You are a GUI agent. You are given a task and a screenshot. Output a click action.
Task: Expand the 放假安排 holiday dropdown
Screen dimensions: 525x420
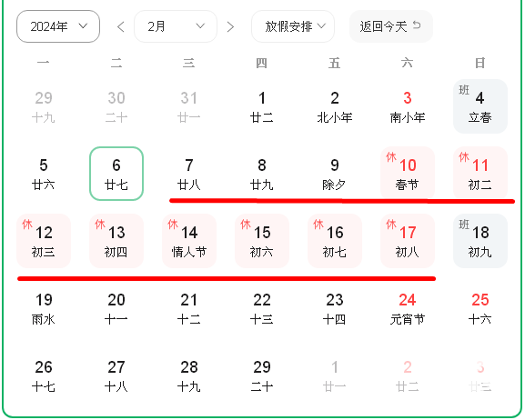(x=293, y=26)
